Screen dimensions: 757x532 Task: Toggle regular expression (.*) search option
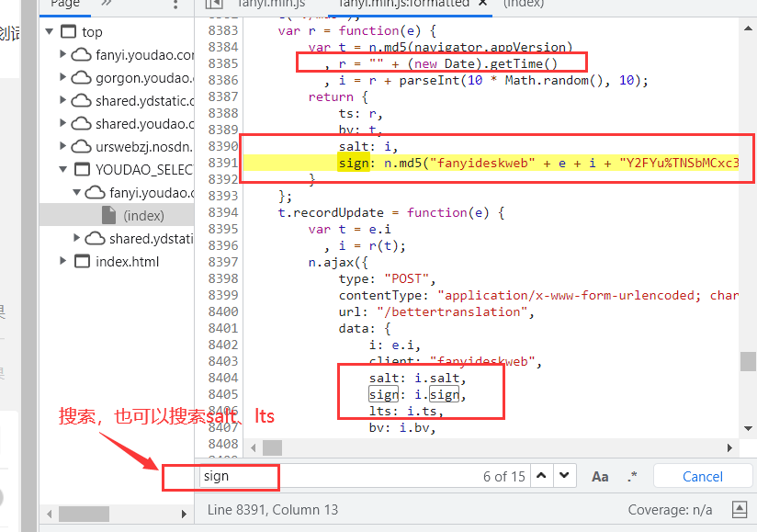[632, 476]
